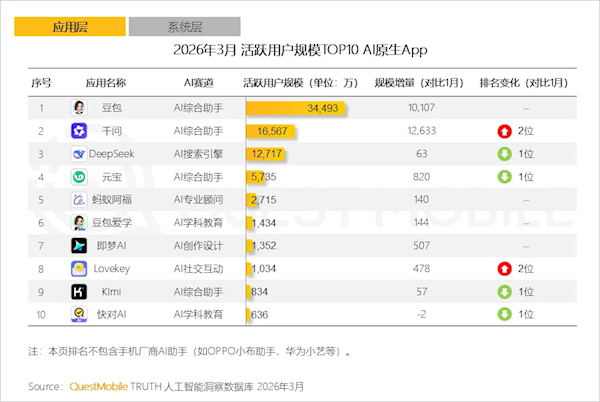Click the red up arrow for Lovekey
Screen dimensions: 600x402
pyautogui.click(x=505, y=269)
